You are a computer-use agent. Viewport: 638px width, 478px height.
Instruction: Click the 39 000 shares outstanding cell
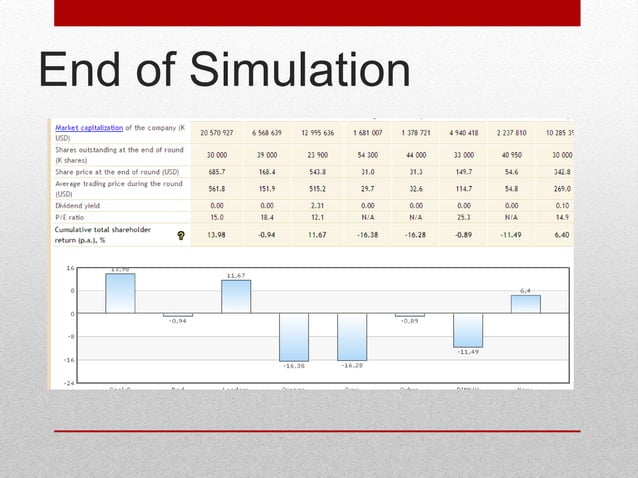(x=267, y=155)
